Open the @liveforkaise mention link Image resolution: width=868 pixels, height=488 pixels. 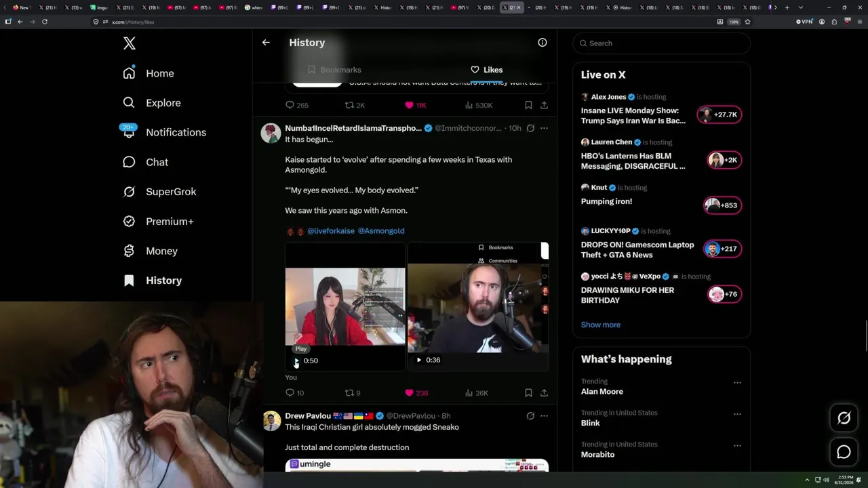[331, 231]
